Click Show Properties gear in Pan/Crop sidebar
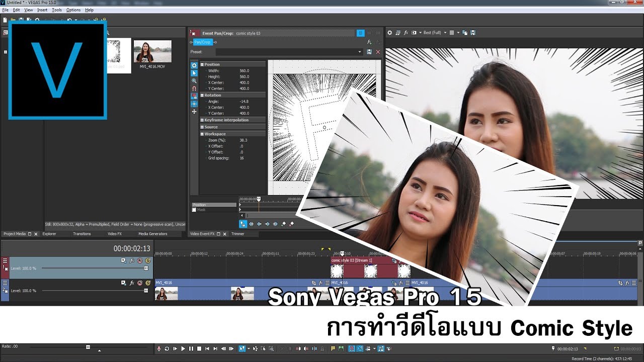The image size is (644, 362). (194, 65)
